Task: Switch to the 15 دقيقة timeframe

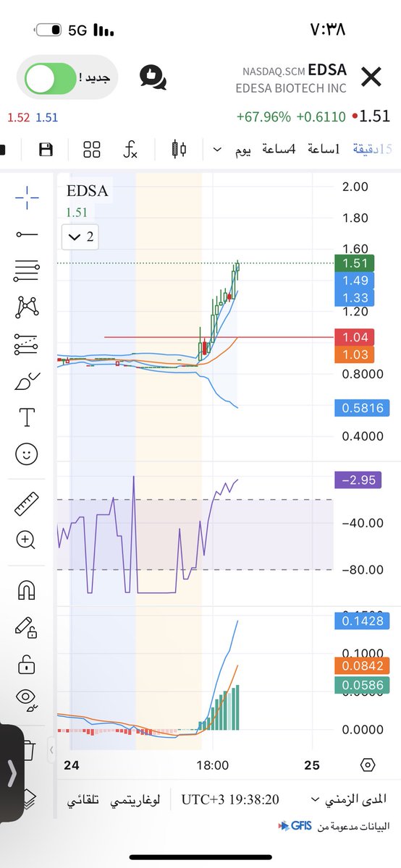Action: (x=372, y=150)
